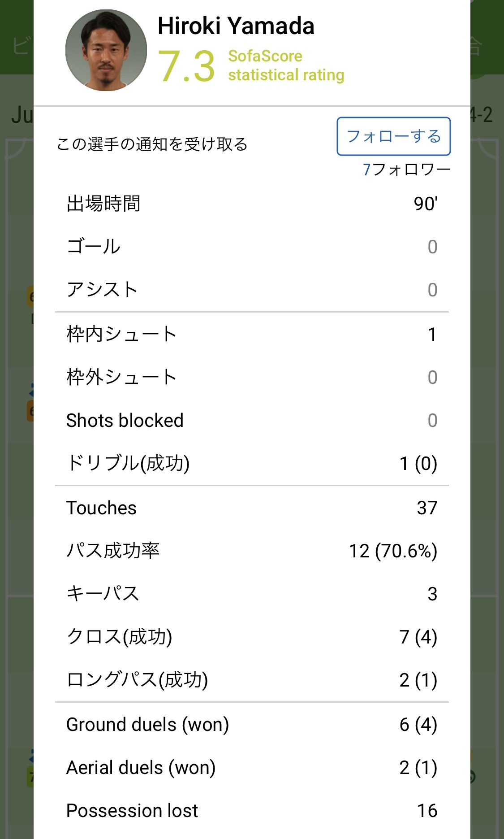504x839 pixels.
Task: Select the キーパス key passes row
Action: [252, 594]
